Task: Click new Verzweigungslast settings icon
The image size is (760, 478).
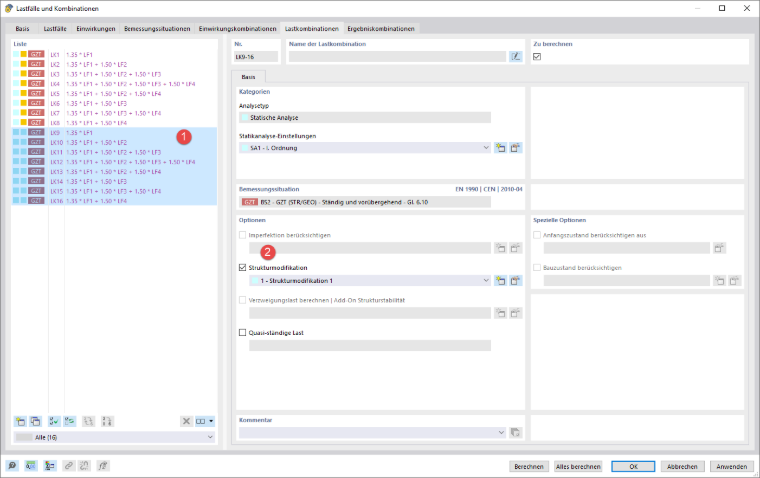Action: 500,313
